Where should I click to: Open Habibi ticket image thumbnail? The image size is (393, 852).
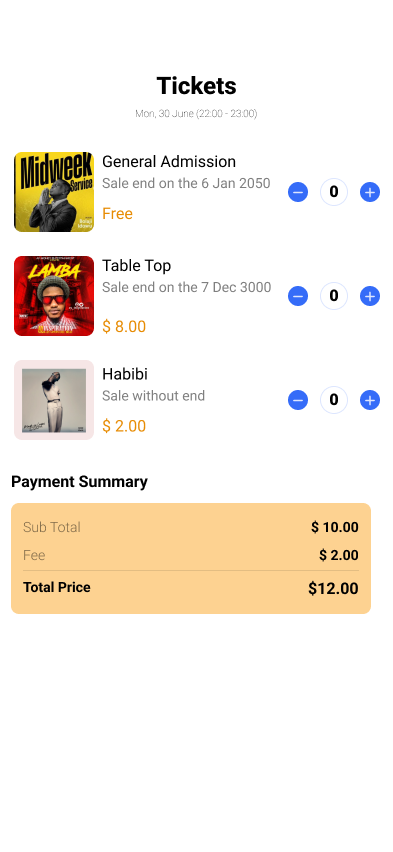point(54,400)
